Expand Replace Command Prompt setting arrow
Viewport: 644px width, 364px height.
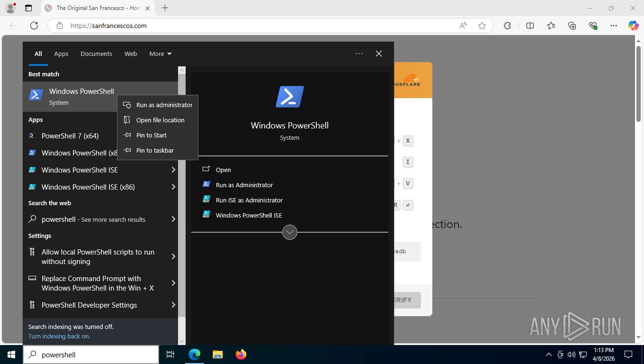point(173,283)
